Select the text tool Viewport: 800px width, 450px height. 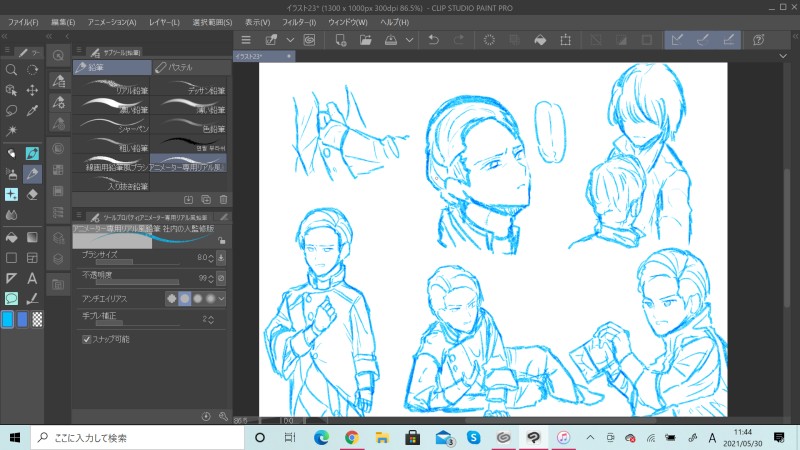32,278
